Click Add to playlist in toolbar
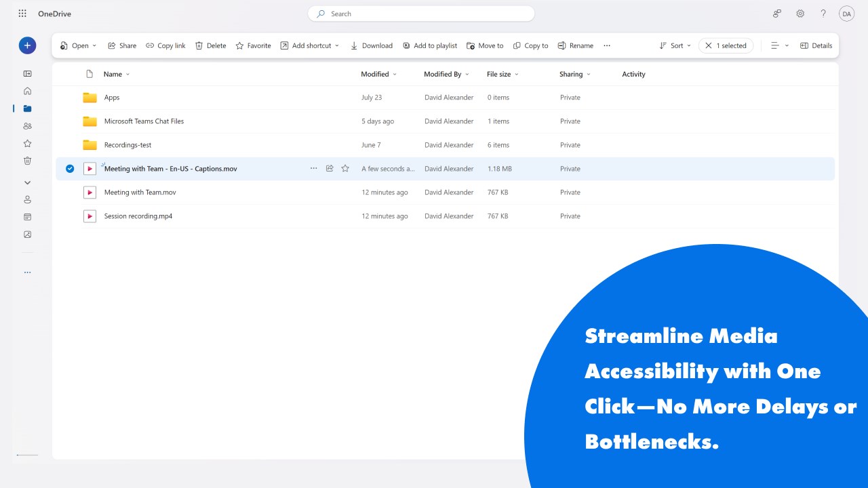Viewport: 868px width, 488px height. point(430,45)
